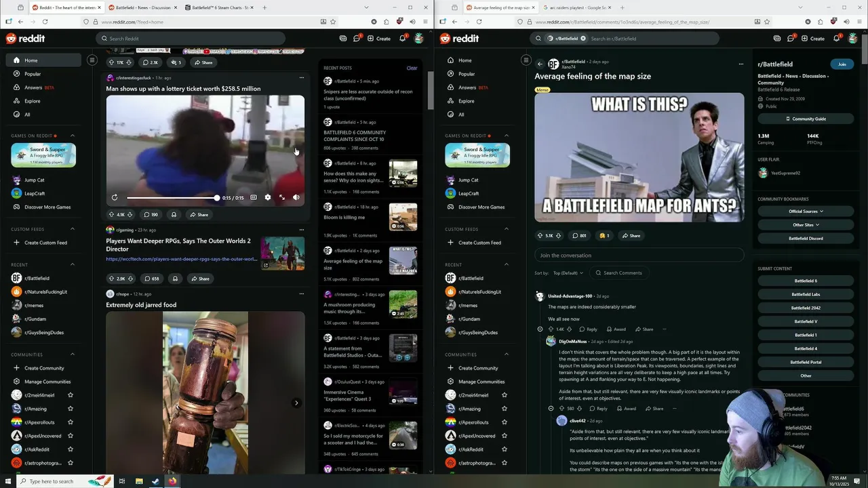Go back from the map size post

[x=540, y=64]
